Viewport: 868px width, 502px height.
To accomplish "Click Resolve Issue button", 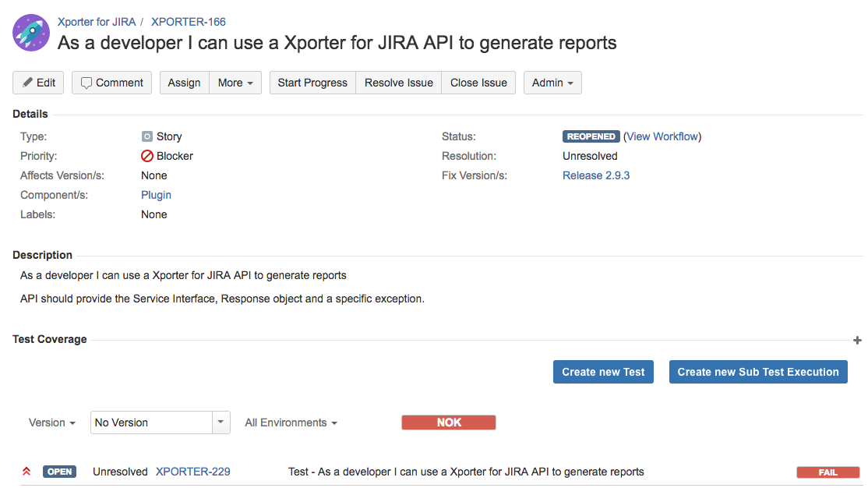I will click(399, 83).
